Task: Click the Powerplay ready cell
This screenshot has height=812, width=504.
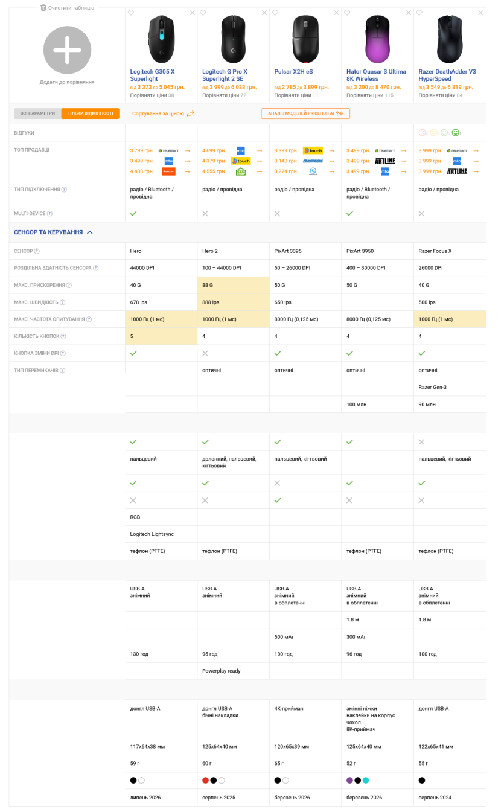Action: tap(234, 671)
